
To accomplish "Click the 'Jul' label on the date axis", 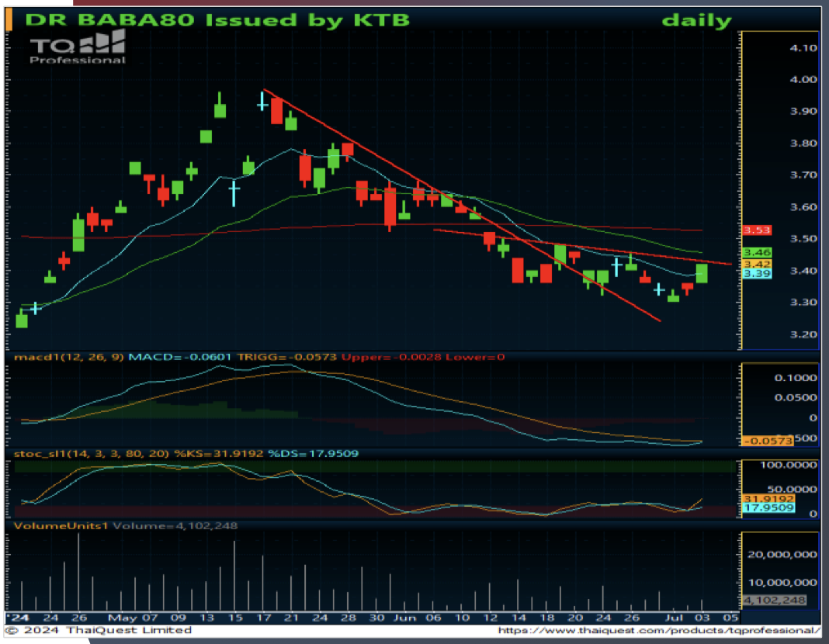I will (x=674, y=618).
